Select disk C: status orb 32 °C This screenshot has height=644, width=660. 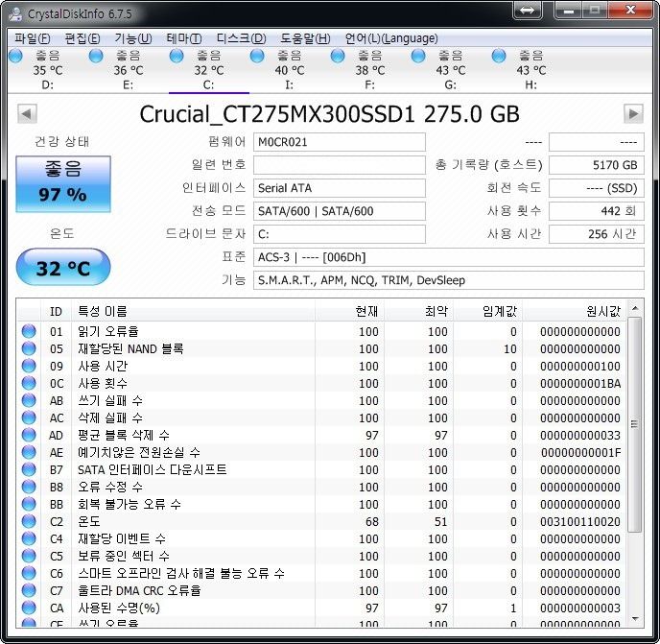177,56
